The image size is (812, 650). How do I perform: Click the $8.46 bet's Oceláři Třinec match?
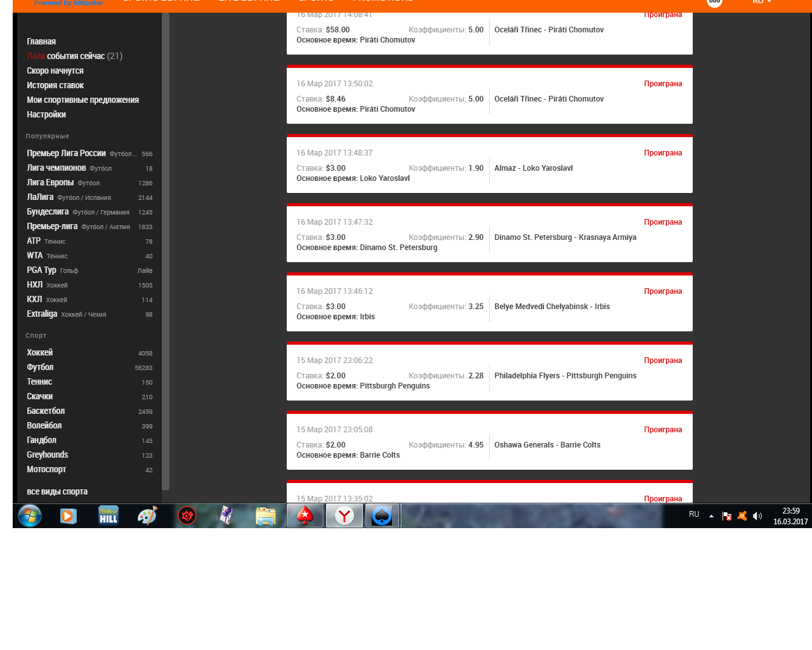[x=549, y=99]
